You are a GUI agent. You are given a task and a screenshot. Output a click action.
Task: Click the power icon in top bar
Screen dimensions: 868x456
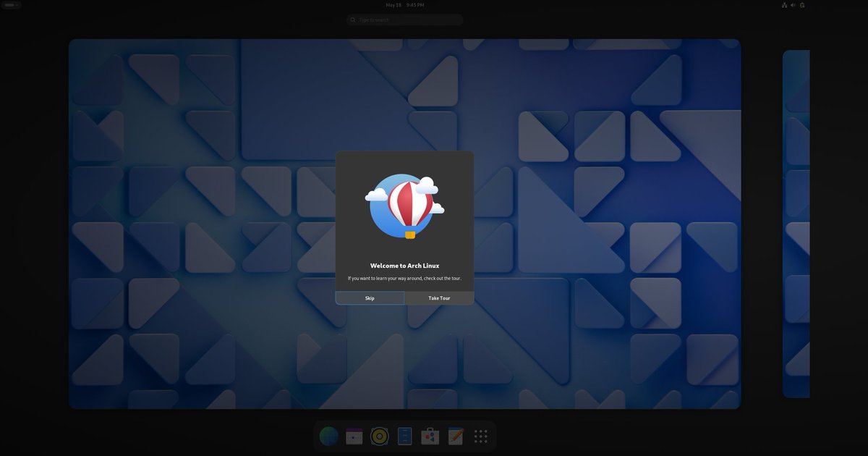point(802,5)
